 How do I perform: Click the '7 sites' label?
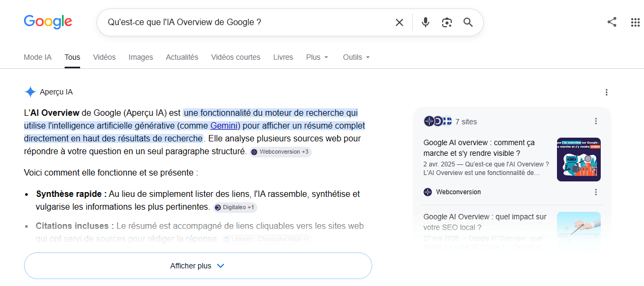[466, 122]
